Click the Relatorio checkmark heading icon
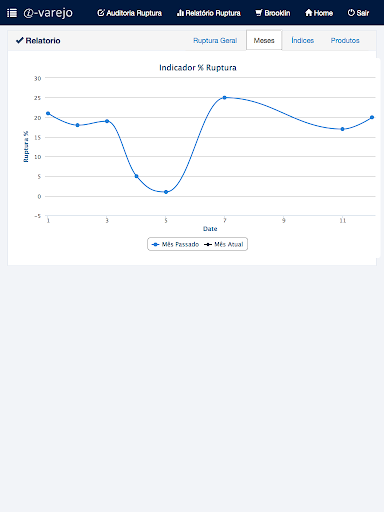 pos(20,40)
